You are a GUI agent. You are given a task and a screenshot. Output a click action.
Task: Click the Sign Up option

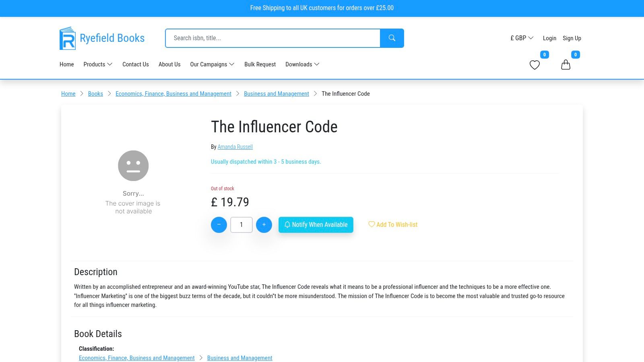point(572,38)
